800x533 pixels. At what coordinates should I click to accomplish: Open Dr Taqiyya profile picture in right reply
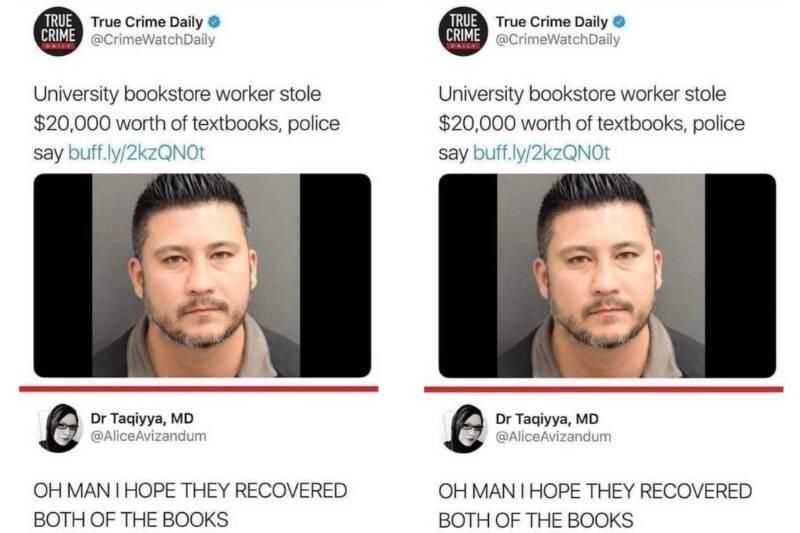(464, 428)
